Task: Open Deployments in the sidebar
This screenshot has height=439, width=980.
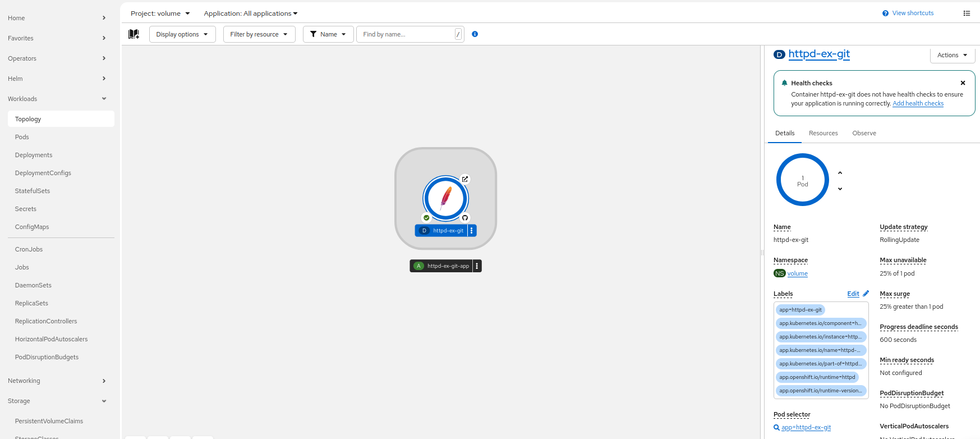Action: pyautogui.click(x=61, y=155)
